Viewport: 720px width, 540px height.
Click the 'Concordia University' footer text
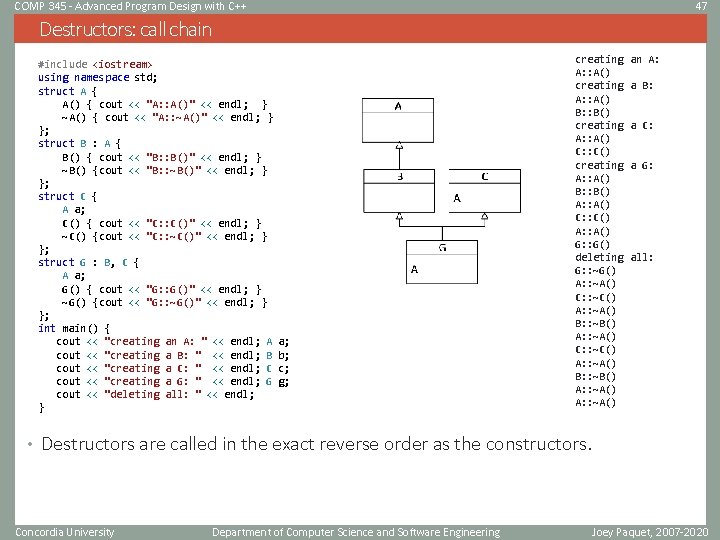tap(64, 532)
